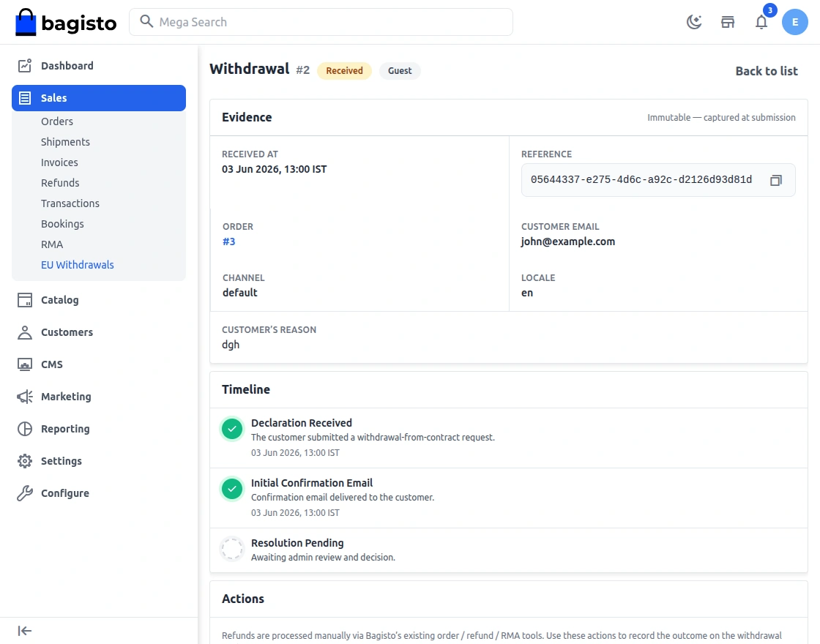Click the Received status badge
The image size is (820, 644).
pyautogui.click(x=344, y=70)
